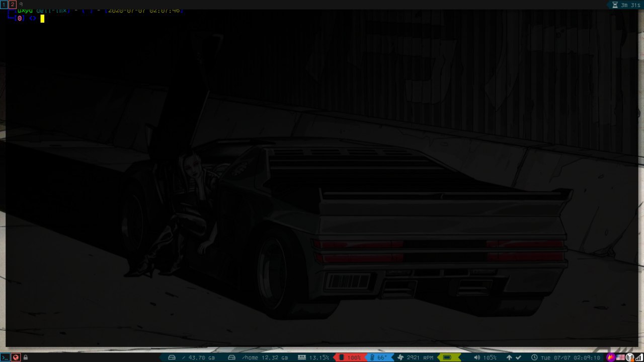The height and width of the screenshot is (362, 644).
Task: Click the Tue 07/07 02:09:10 date text
Action: pos(571,358)
